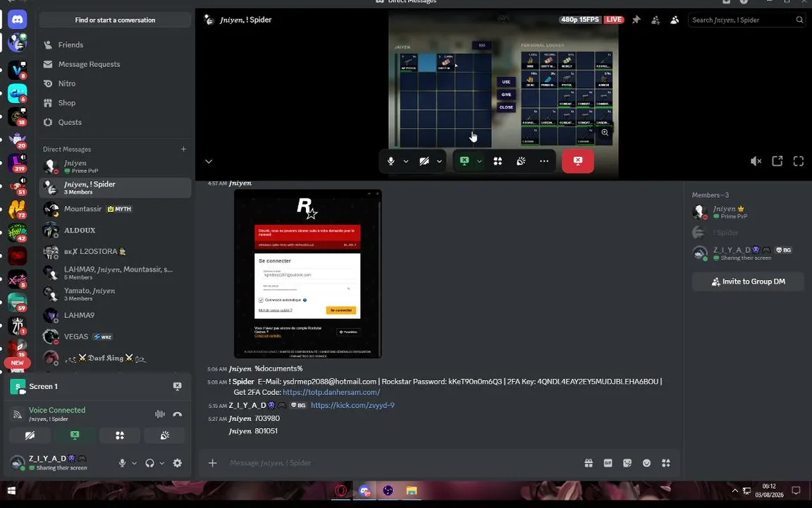Toggle screen share in voice panel
Screen dimensions: 812x508
[x=75, y=435]
